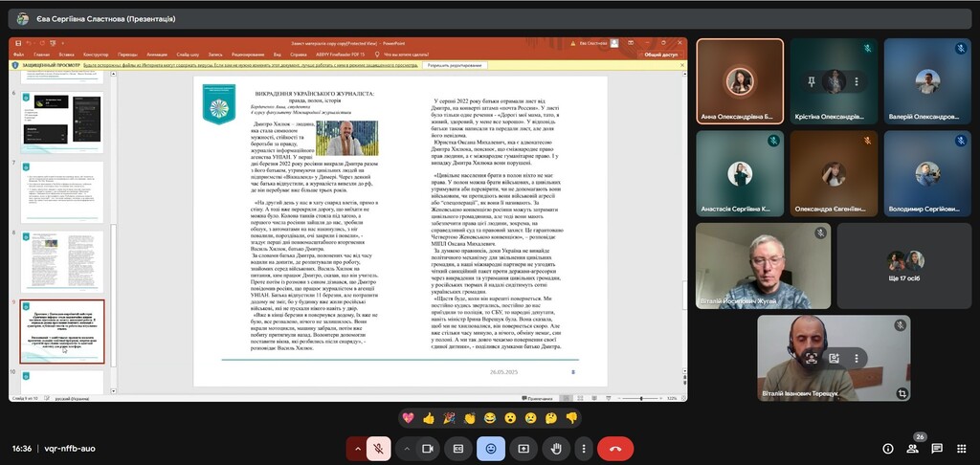This screenshot has height=465, width=980.
Task: Turn on the camera
Action: point(428,448)
